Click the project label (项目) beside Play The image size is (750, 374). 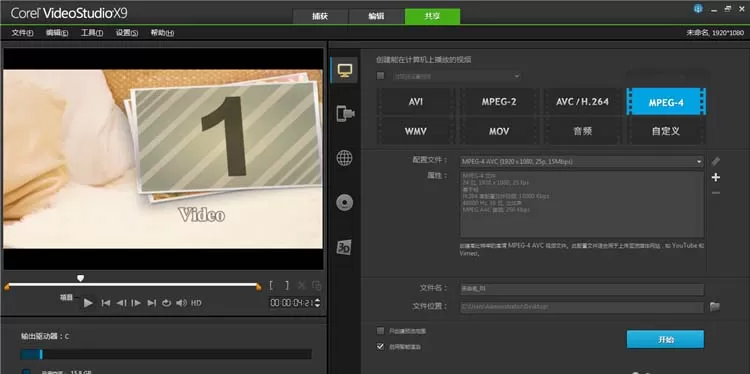66,297
